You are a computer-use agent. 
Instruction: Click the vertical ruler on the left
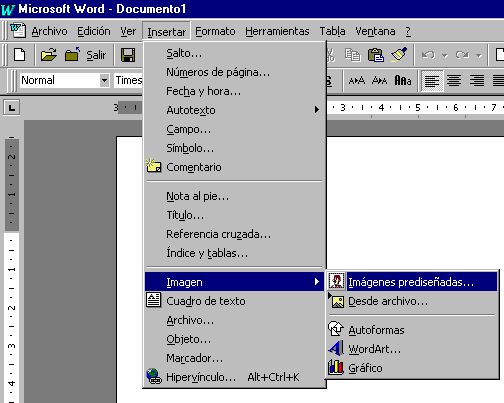[x=11, y=269]
